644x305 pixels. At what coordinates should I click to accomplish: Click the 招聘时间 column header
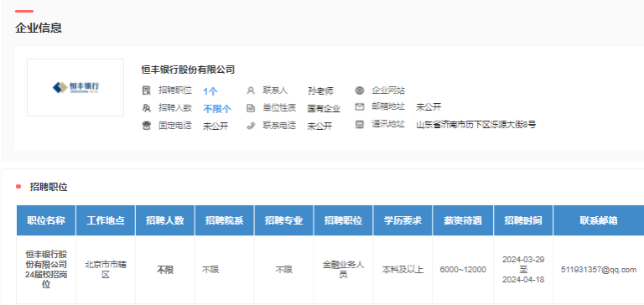(x=523, y=220)
